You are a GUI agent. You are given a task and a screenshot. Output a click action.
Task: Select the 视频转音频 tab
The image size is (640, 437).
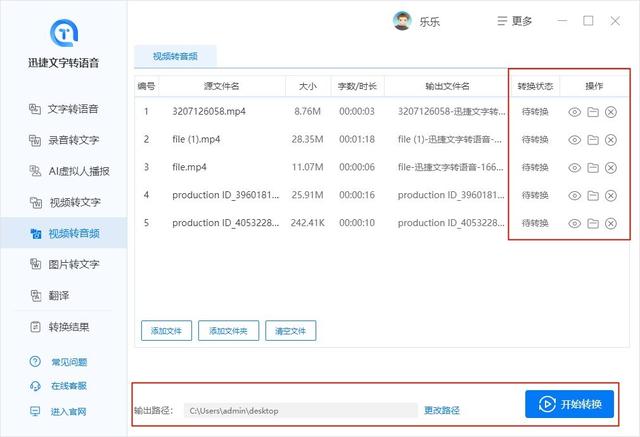175,56
